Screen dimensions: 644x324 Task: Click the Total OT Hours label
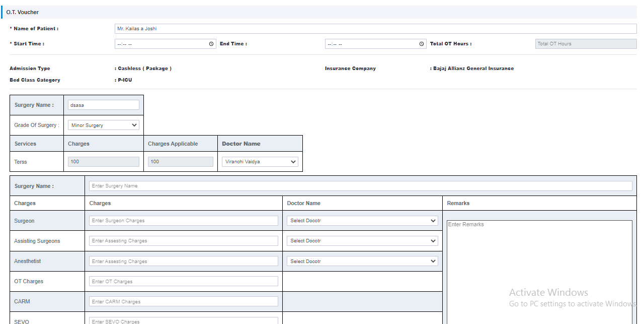(x=451, y=44)
